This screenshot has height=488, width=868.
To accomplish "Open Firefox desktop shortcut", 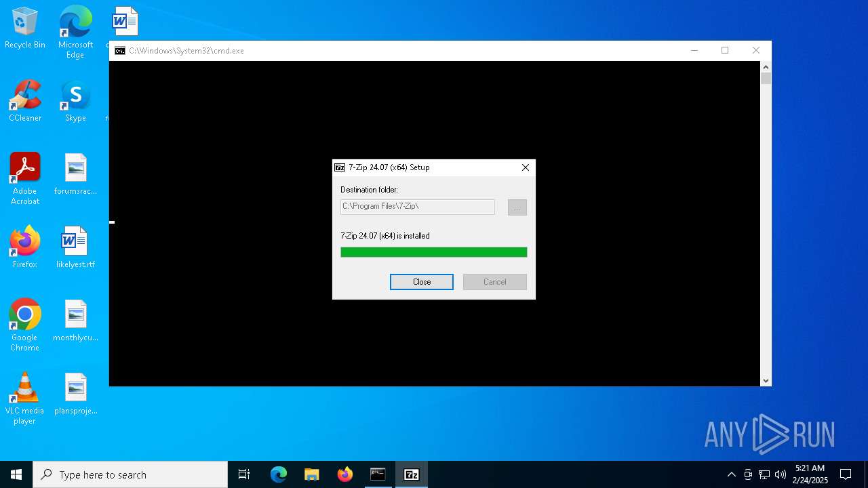I will click(x=25, y=248).
